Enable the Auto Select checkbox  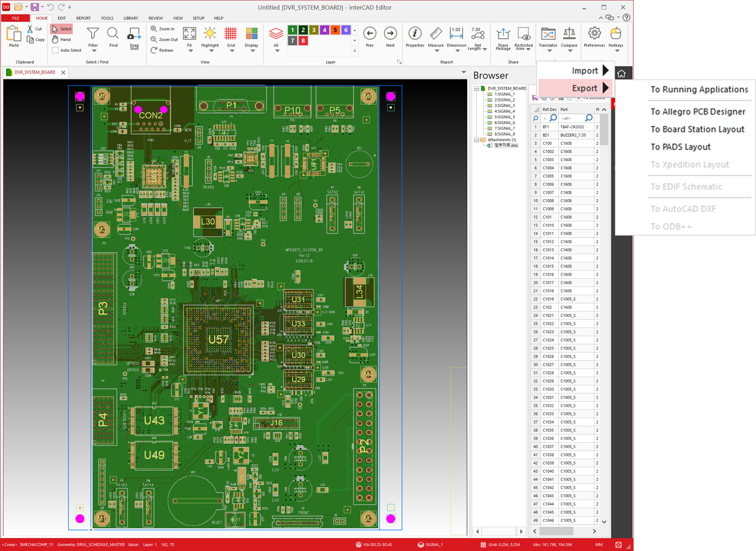click(x=55, y=50)
